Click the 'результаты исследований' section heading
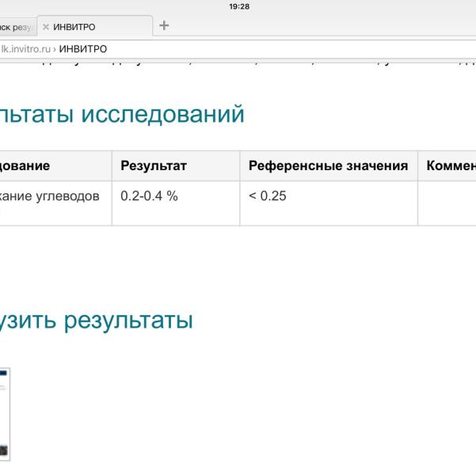This screenshot has height=475, width=476. (122, 114)
